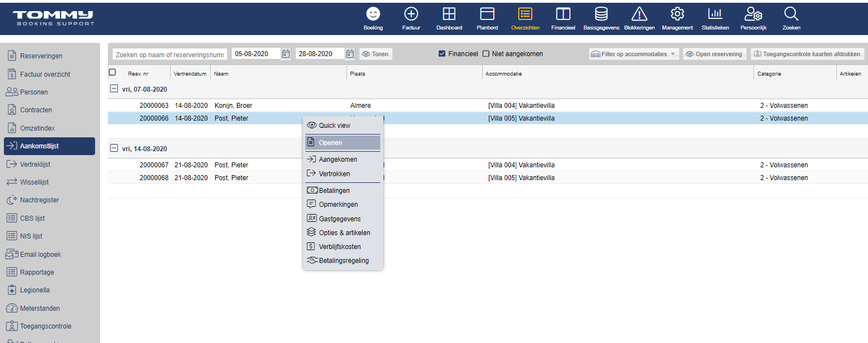
Task: Choose Gastgegevens in the context menu
Action: tap(343, 219)
